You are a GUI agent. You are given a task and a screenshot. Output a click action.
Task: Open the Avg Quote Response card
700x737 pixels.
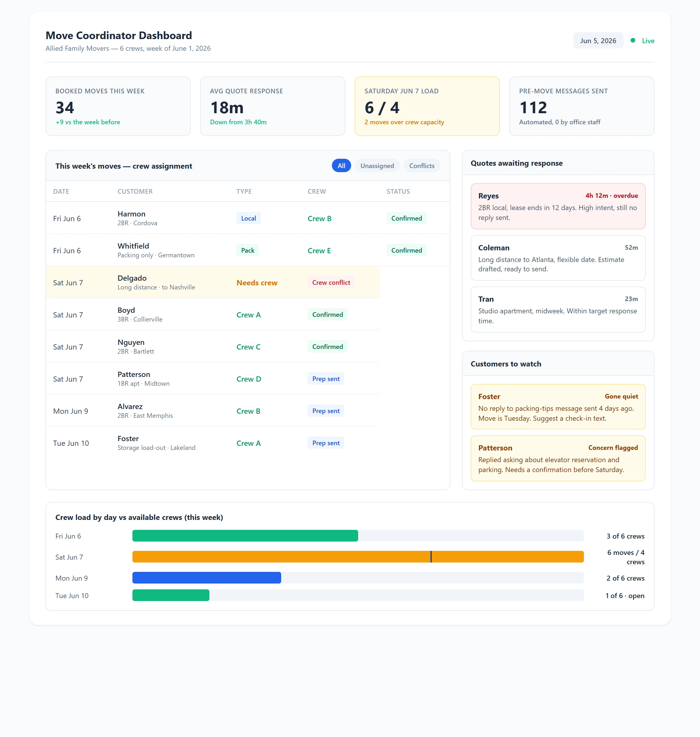click(272, 106)
